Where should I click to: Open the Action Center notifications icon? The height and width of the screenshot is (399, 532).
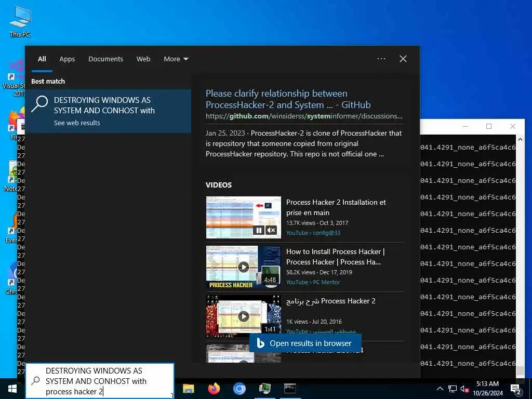515,390
